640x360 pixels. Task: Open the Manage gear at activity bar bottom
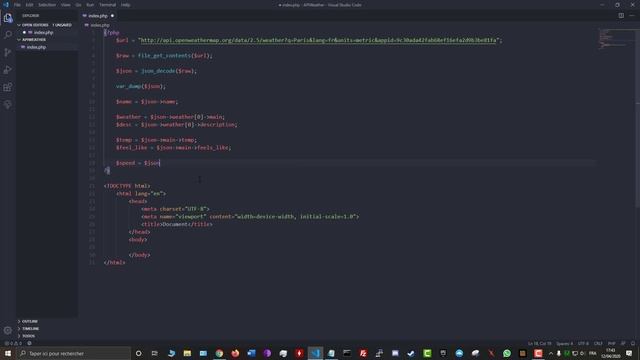pyautogui.click(x=8, y=330)
